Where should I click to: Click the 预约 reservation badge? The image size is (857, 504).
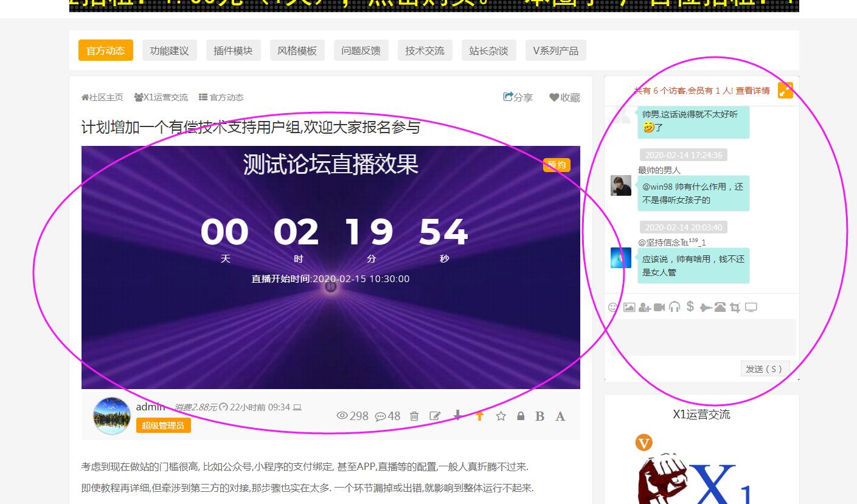pyautogui.click(x=557, y=165)
